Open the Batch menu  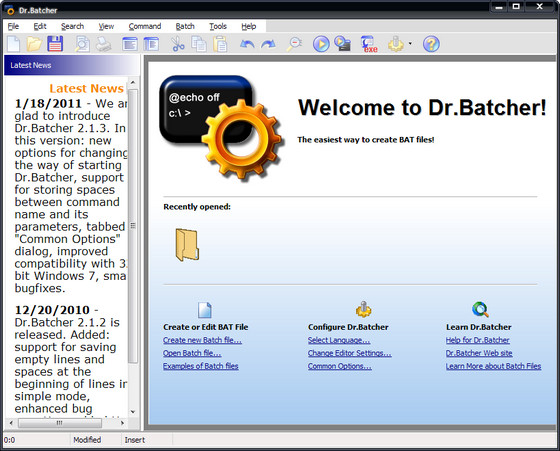click(185, 26)
